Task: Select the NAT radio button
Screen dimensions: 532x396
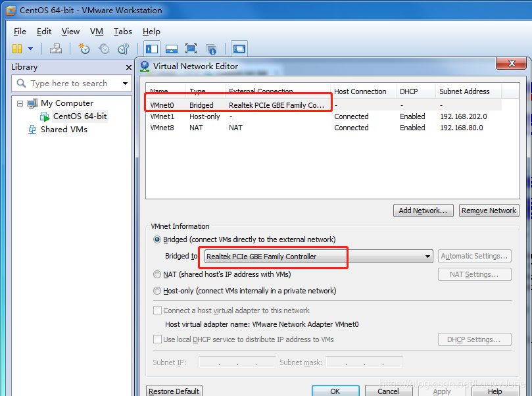Action: click(x=157, y=274)
